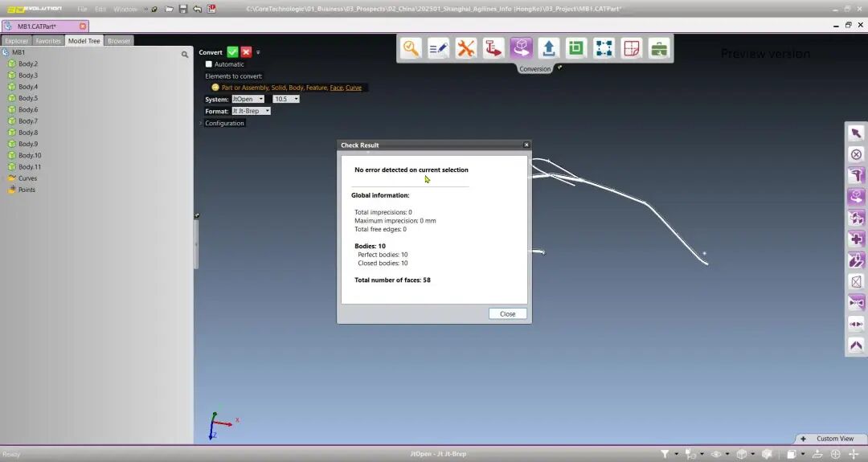Image resolution: width=868 pixels, height=462 pixels.
Task: Click the circled X icon in right sidebar
Action: tap(856, 154)
